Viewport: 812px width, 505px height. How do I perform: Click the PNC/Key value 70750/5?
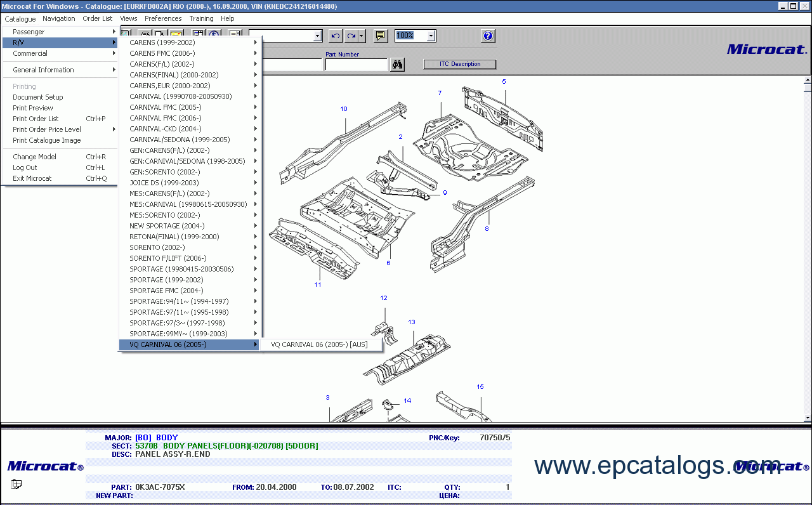[495, 438]
